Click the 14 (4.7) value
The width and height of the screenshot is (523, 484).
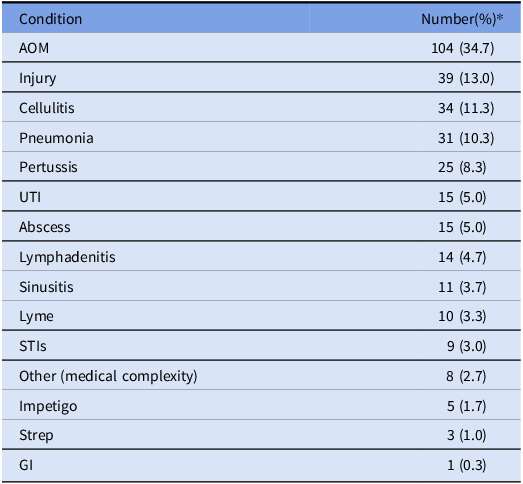tap(462, 257)
